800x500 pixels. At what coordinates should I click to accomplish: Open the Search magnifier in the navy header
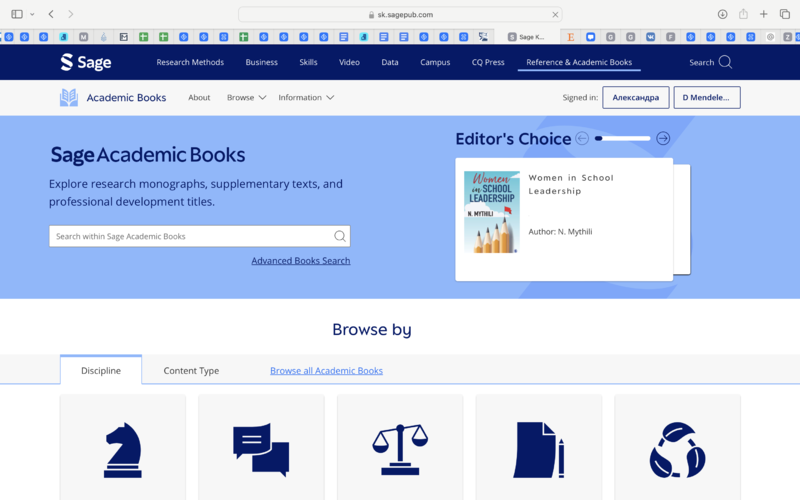pos(725,62)
